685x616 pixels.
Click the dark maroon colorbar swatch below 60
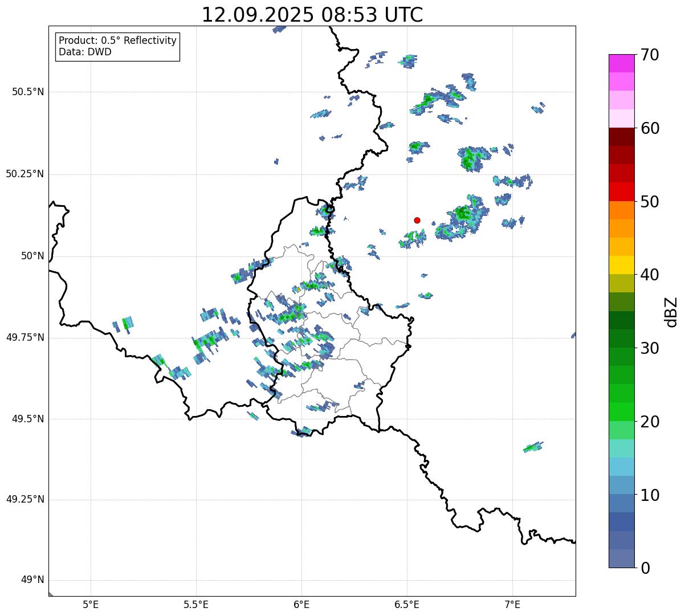pos(622,137)
